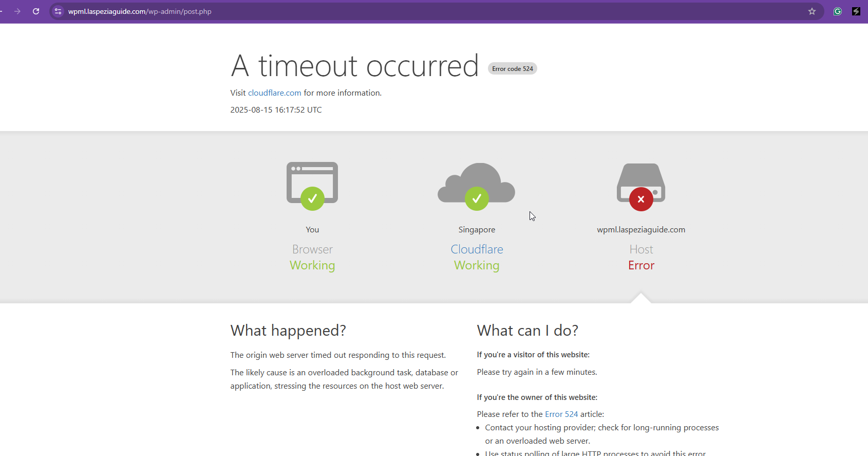
Task: Open the Error 524 article link
Action: (x=561, y=414)
